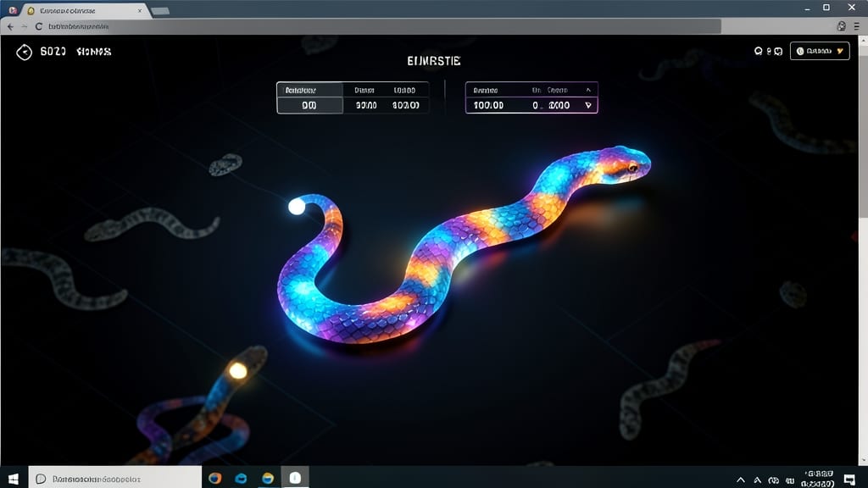Click the circular logo icon at top left
Viewport: 868px width, 488px height.
[24, 52]
